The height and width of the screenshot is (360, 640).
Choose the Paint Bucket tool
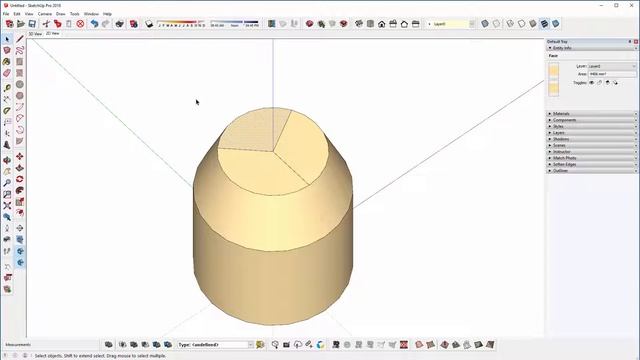[x=7, y=62]
